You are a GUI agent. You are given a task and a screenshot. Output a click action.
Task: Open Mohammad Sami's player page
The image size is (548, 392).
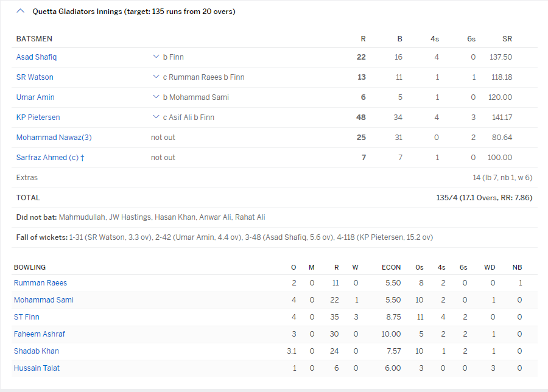coord(43,299)
